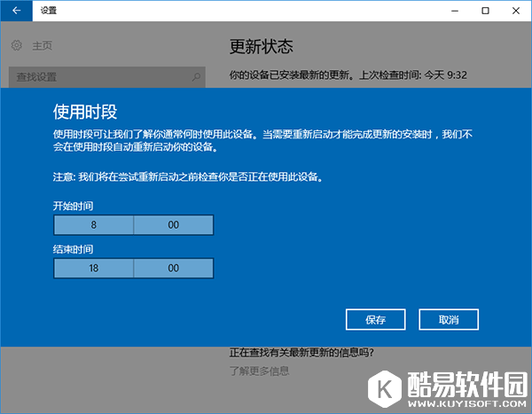The width and height of the screenshot is (532, 414).
Task: Select the end time hour 18
Action: [x=94, y=268]
